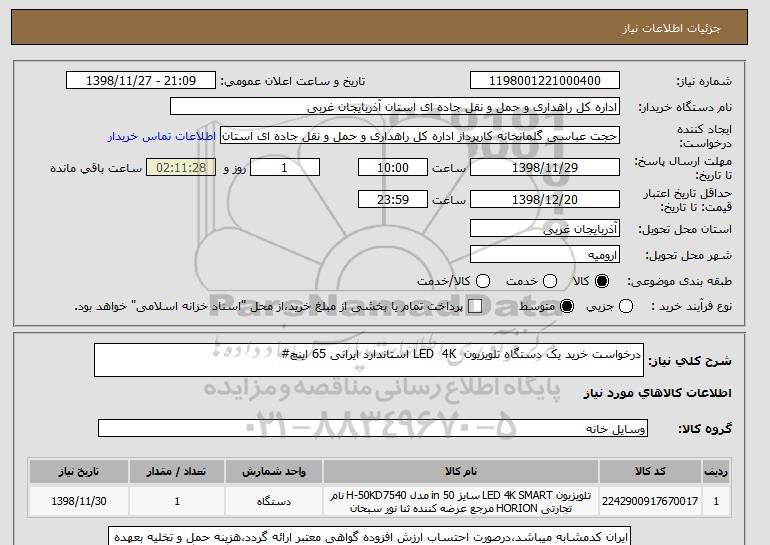Click the notes box starting with ایران کدمشابه

tap(370, 536)
